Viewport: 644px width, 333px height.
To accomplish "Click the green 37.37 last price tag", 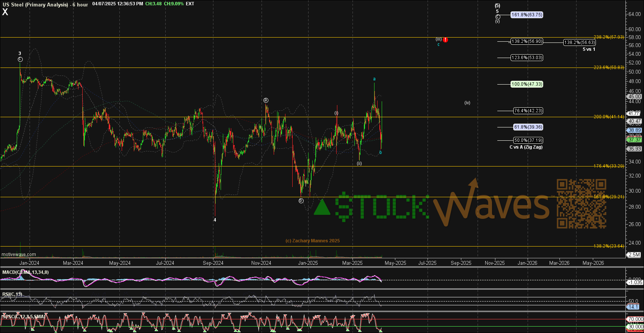I will (x=635, y=140).
